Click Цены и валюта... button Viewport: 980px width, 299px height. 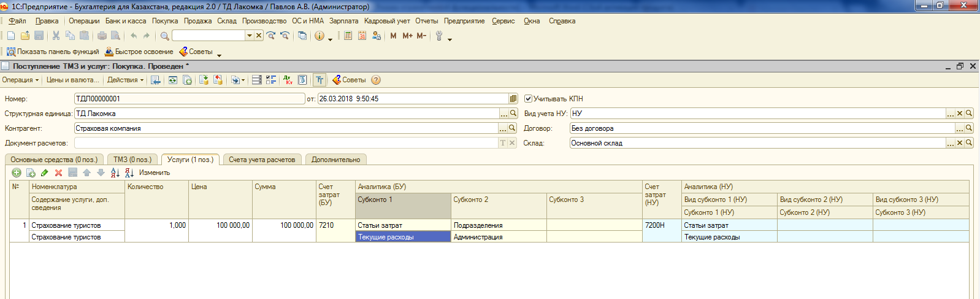pos(72,80)
